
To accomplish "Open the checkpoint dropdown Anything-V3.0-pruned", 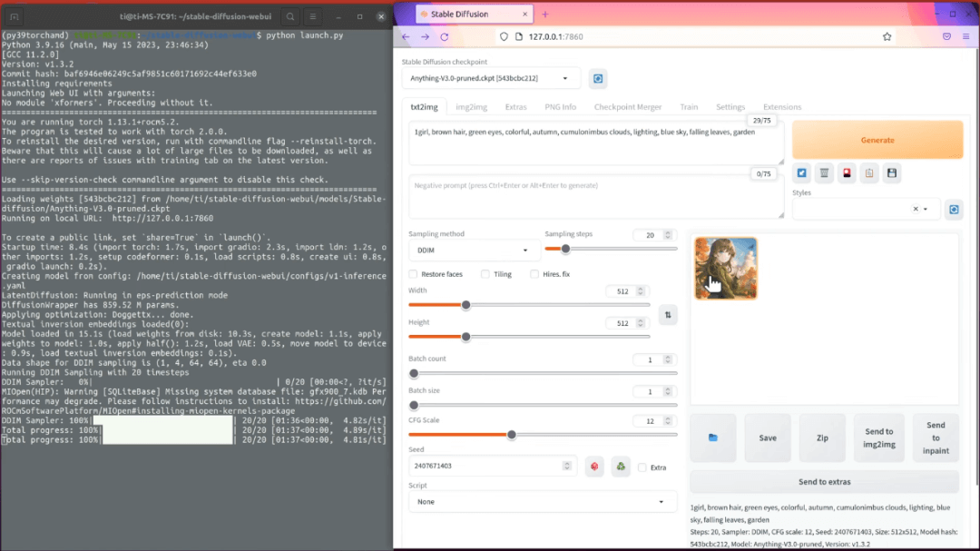I will click(491, 79).
